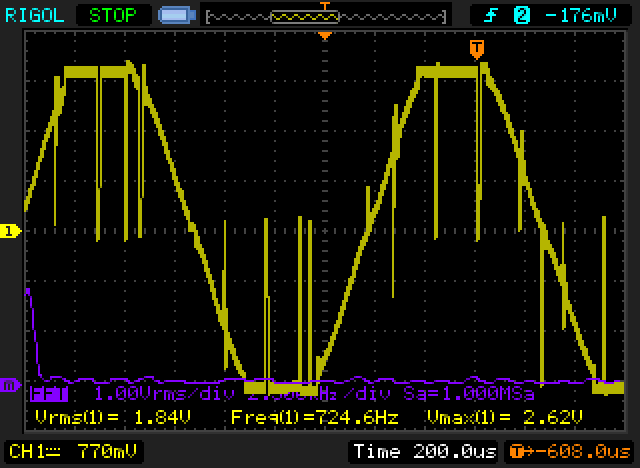Click the rising edge trigger icon
The height and width of the screenshot is (468, 640).
pyautogui.click(x=491, y=16)
